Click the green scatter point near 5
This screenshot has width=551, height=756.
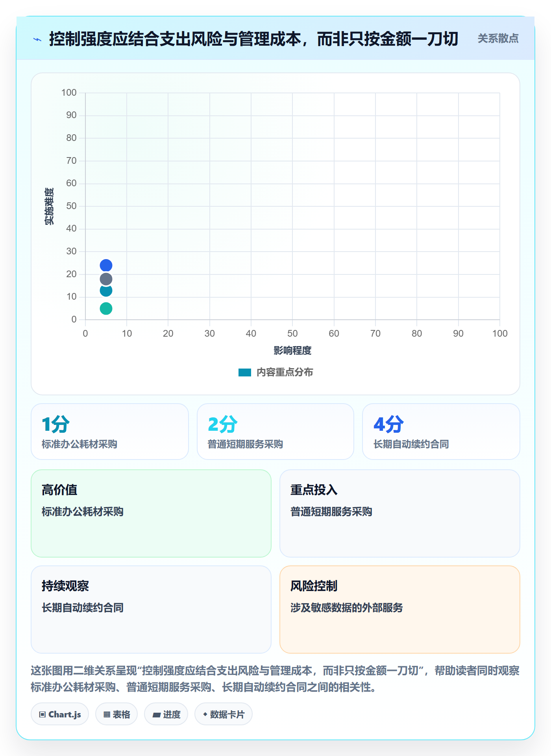pyautogui.click(x=106, y=308)
